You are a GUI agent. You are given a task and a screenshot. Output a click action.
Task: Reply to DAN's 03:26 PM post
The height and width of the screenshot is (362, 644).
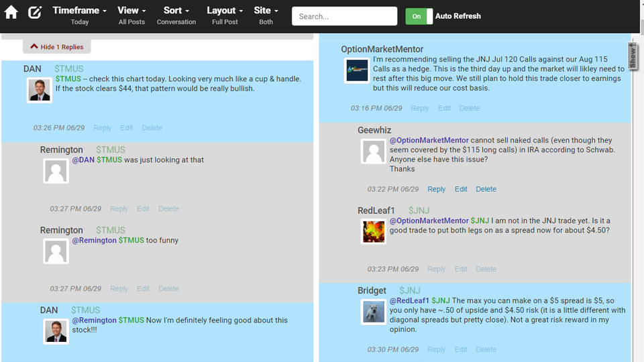click(102, 127)
